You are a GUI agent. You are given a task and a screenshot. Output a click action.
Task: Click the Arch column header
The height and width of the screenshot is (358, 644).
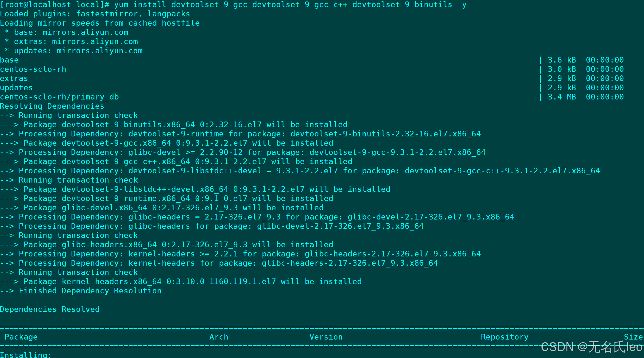(219, 337)
